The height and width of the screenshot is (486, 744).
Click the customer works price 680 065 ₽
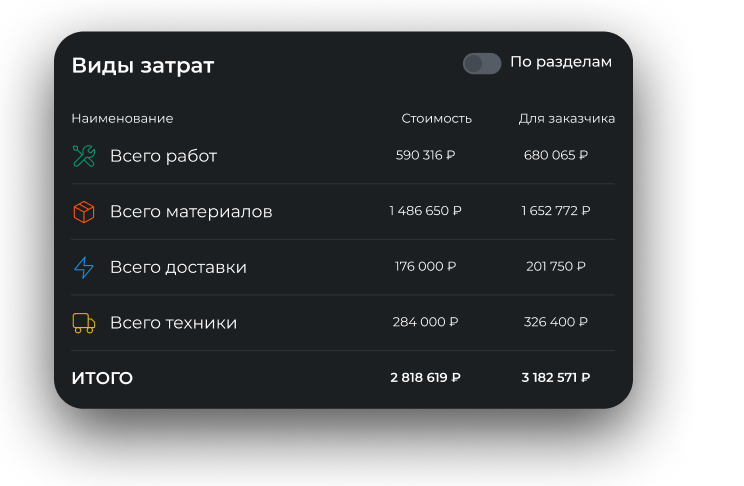[x=556, y=155]
